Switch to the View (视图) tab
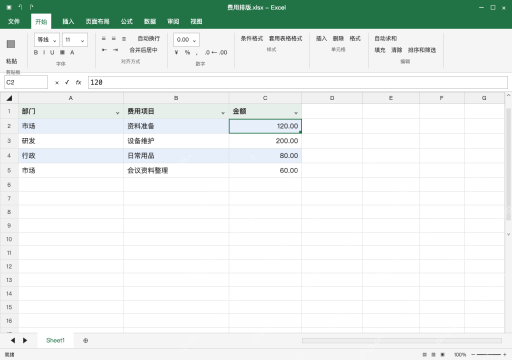The width and height of the screenshot is (512, 360). [x=196, y=22]
